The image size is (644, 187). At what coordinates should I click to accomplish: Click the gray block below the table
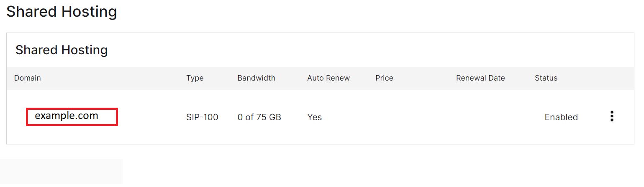pyautogui.click(x=61, y=172)
